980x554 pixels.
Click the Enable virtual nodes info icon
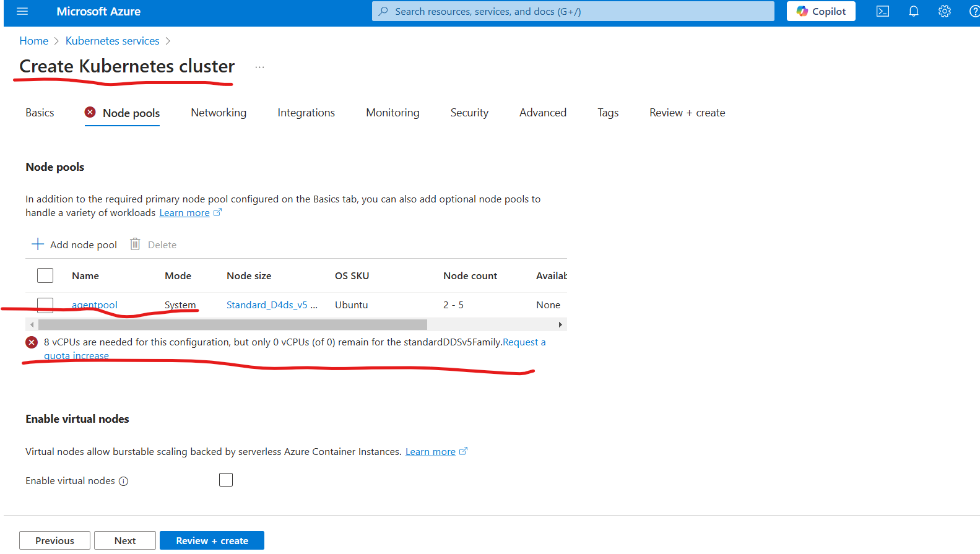[124, 482]
